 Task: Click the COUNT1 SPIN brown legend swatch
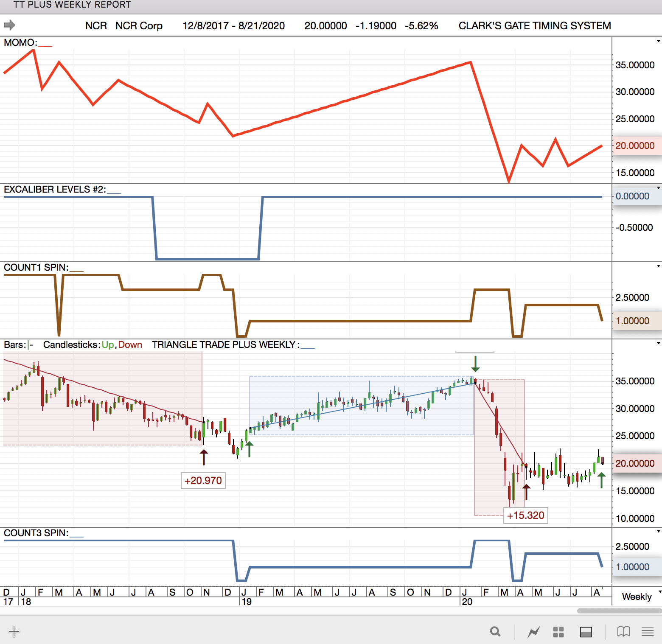coord(76,271)
